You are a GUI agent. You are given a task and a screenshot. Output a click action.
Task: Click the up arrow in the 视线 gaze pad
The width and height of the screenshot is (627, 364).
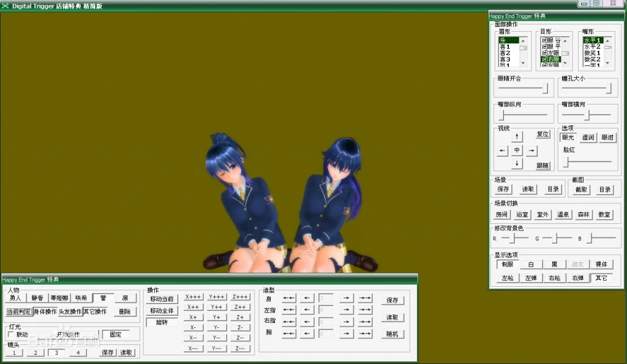pos(517,136)
